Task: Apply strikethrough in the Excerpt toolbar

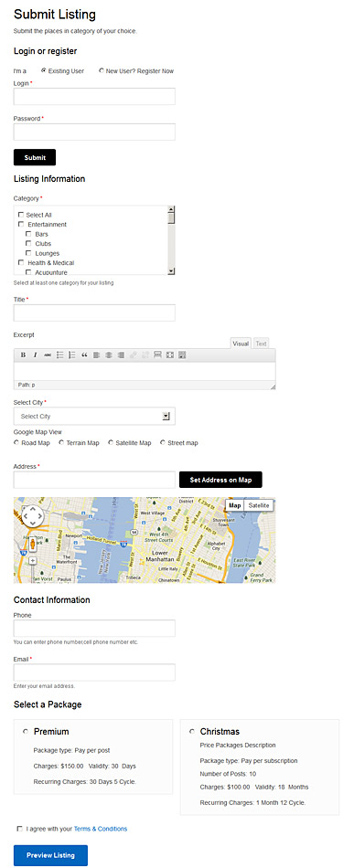Action: 48,355
